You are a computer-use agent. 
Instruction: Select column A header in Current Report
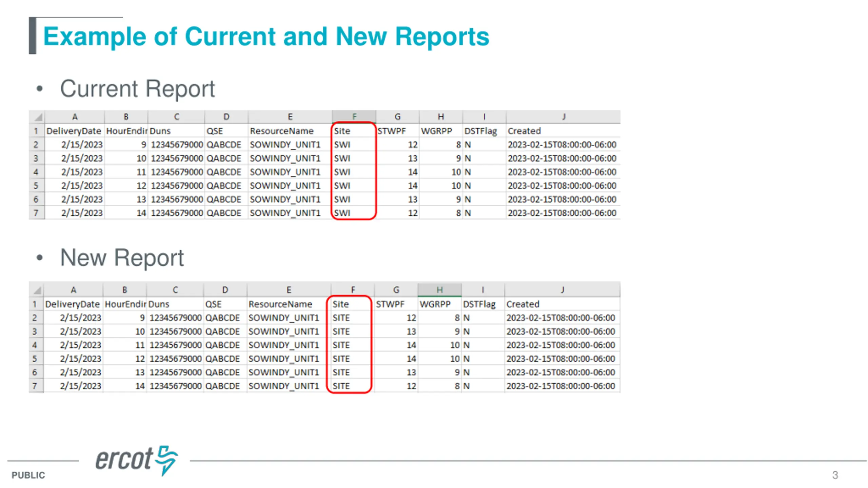[x=75, y=117]
